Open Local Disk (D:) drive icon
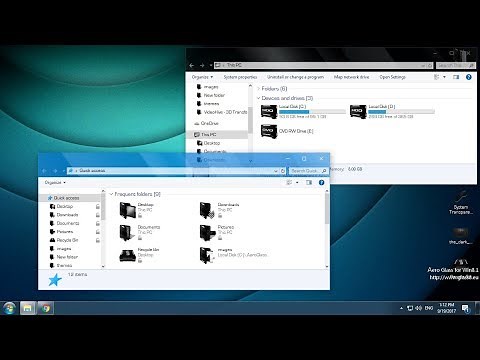The image size is (480, 360). click(x=358, y=112)
